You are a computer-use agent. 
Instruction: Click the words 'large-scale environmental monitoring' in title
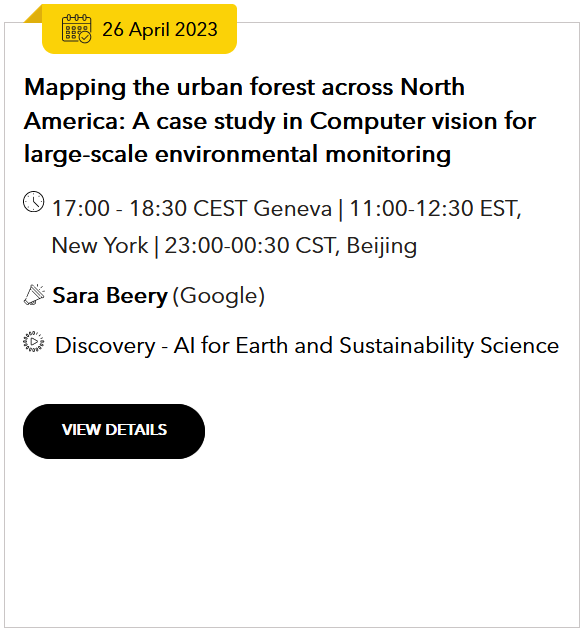pos(237,155)
